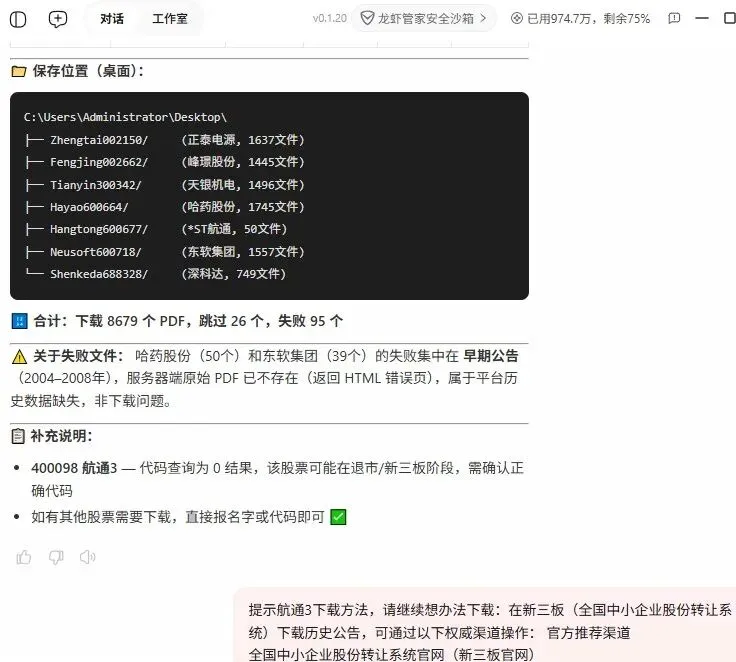Viewport: 736px width, 662px height.
Task: Minimize the window
Action: click(x=702, y=19)
